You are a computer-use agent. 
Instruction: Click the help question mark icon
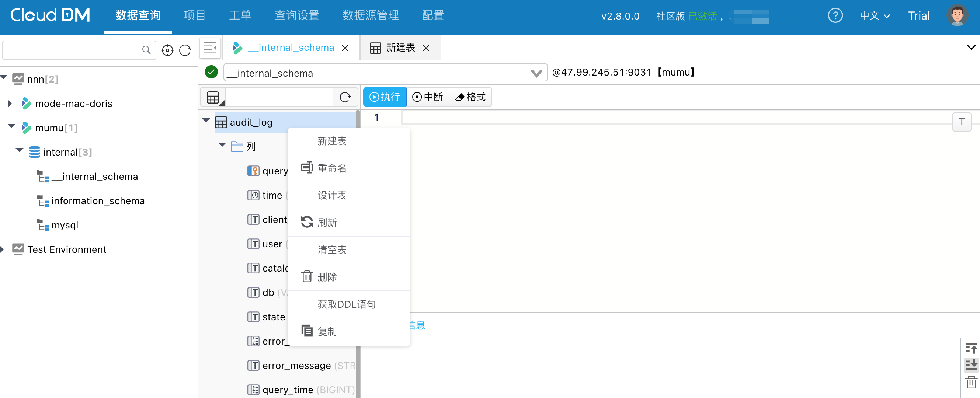[835, 15]
